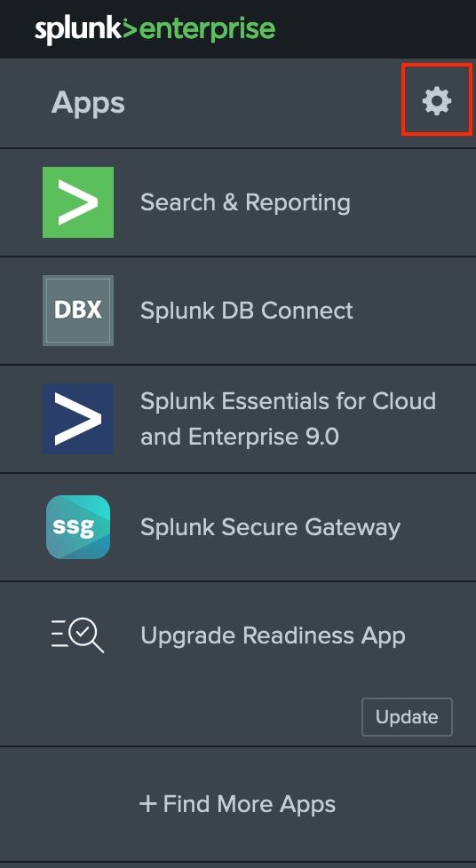Click the splunk>enterprise logo

pos(155,30)
